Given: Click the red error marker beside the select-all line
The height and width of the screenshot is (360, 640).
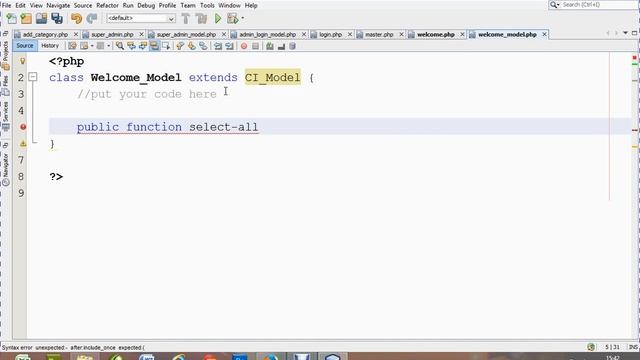Looking at the screenshot, I should 23,127.
